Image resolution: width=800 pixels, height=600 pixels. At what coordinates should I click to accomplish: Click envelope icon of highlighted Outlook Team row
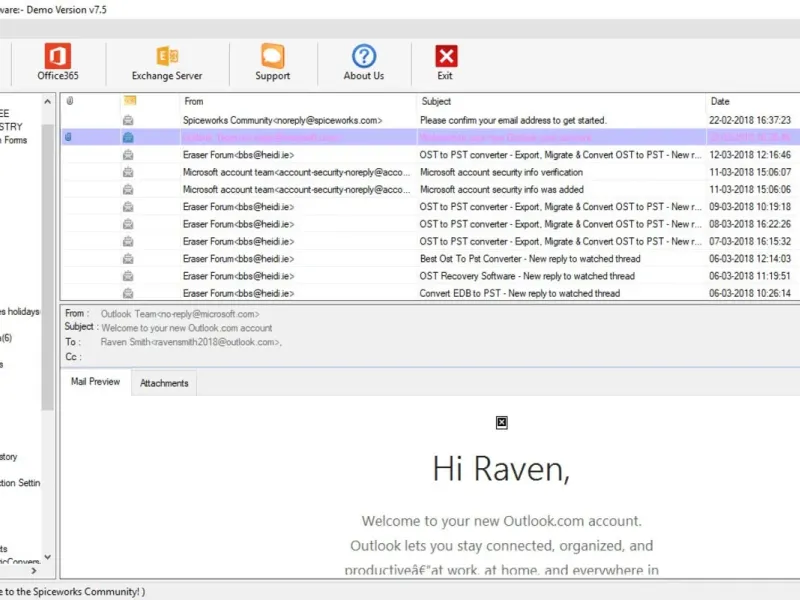point(128,137)
